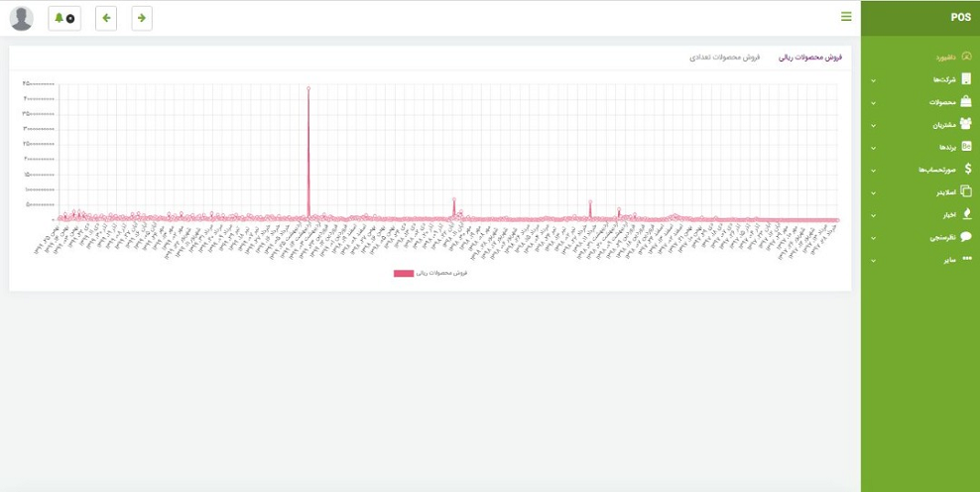This screenshot has width=980, height=492.
Task: Click the POS title in the header
Action: (x=960, y=18)
